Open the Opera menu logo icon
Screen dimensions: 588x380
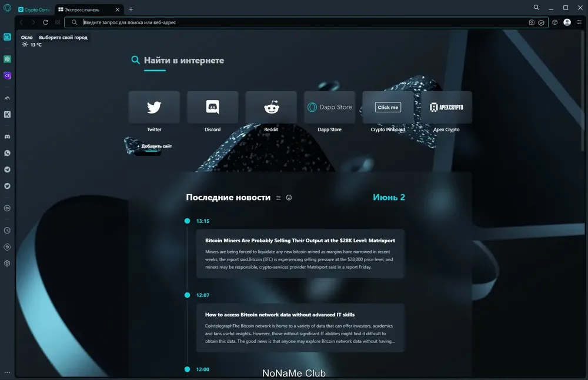click(x=7, y=8)
